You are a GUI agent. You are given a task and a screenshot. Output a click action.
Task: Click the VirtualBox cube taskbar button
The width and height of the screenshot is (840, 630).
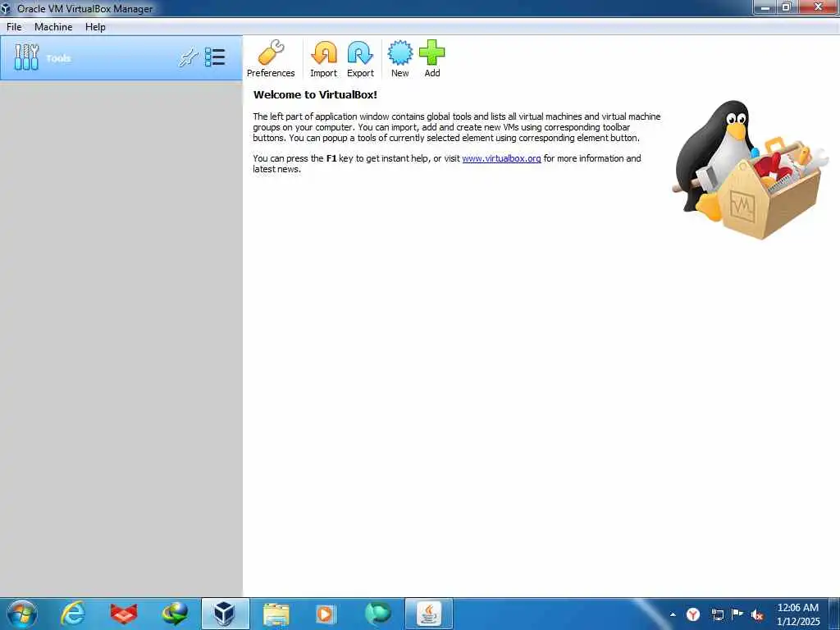pos(225,614)
